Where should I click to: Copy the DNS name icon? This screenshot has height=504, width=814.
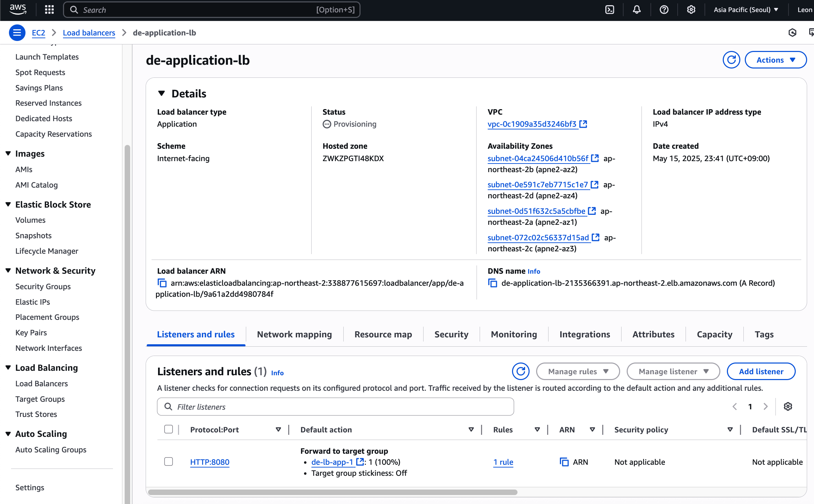(493, 283)
